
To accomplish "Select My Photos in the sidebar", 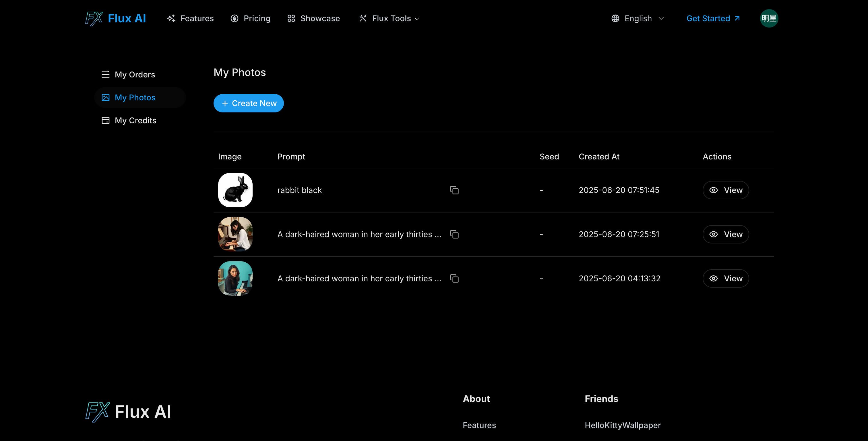I will point(135,97).
